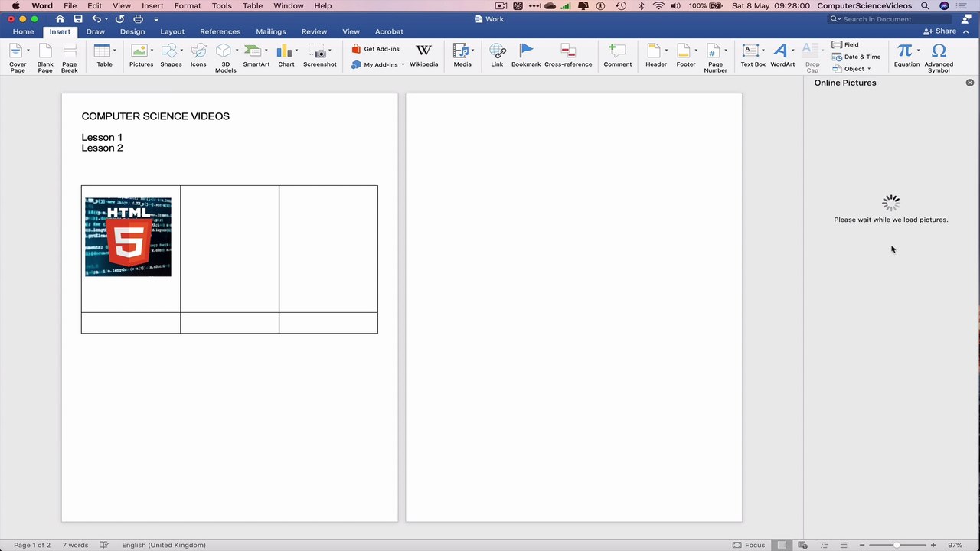
Task: Switch to Draft view
Action: (844, 545)
